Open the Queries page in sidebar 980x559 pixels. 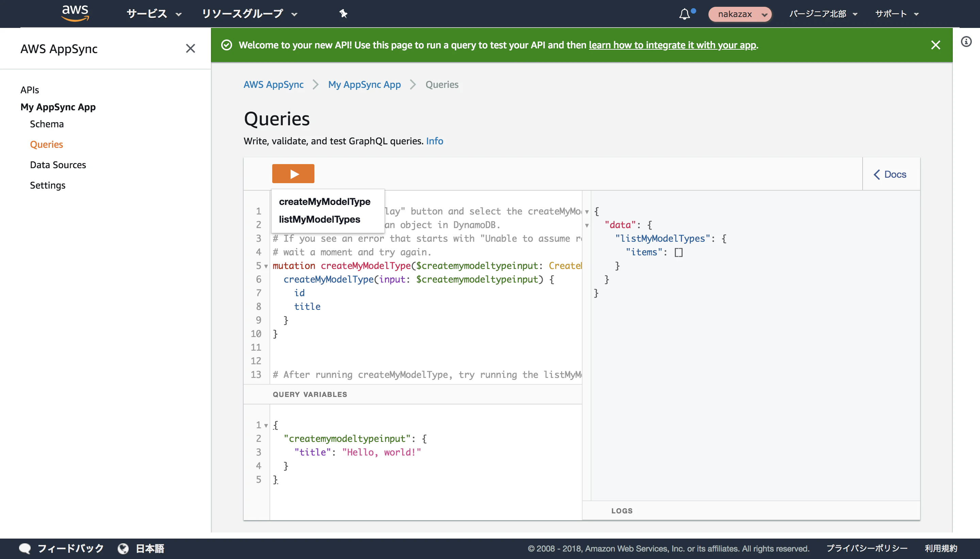click(46, 144)
